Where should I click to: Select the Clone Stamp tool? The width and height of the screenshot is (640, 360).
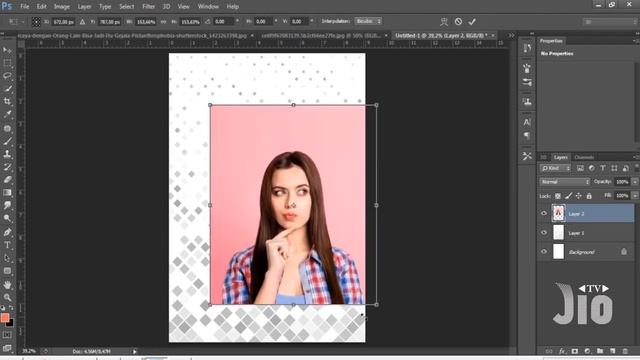click(7, 154)
